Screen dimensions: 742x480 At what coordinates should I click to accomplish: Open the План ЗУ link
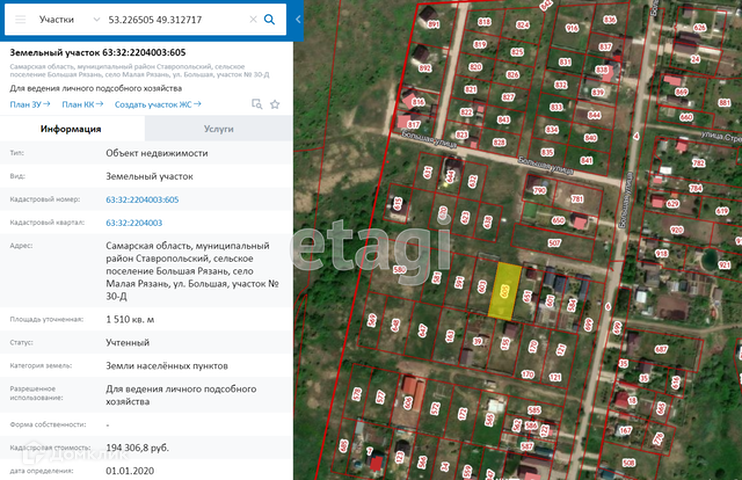(30, 105)
